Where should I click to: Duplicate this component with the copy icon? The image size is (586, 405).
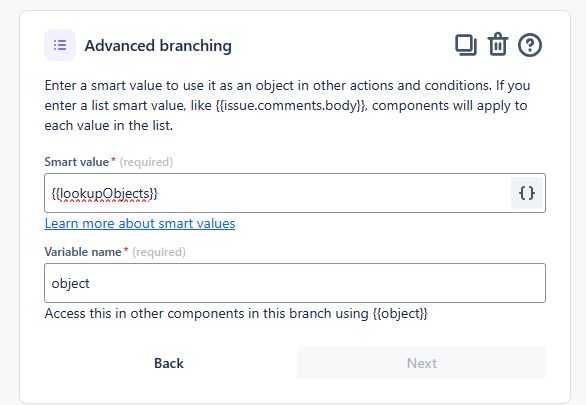[466, 45]
